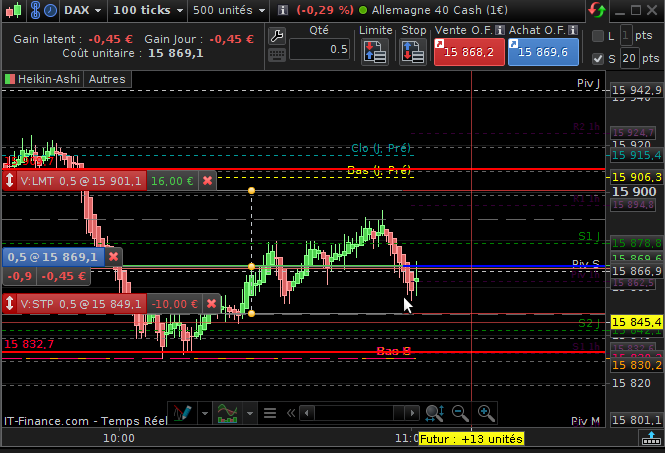This screenshot has height=453, width=665.
Task: Click the -10,00 € stop loss amount label
Action: [x=174, y=304]
